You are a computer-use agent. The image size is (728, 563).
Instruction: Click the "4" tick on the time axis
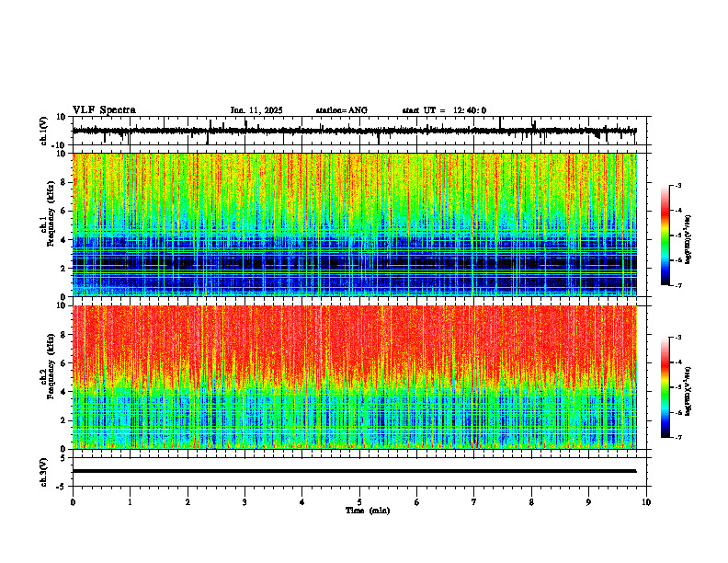point(302,502)
